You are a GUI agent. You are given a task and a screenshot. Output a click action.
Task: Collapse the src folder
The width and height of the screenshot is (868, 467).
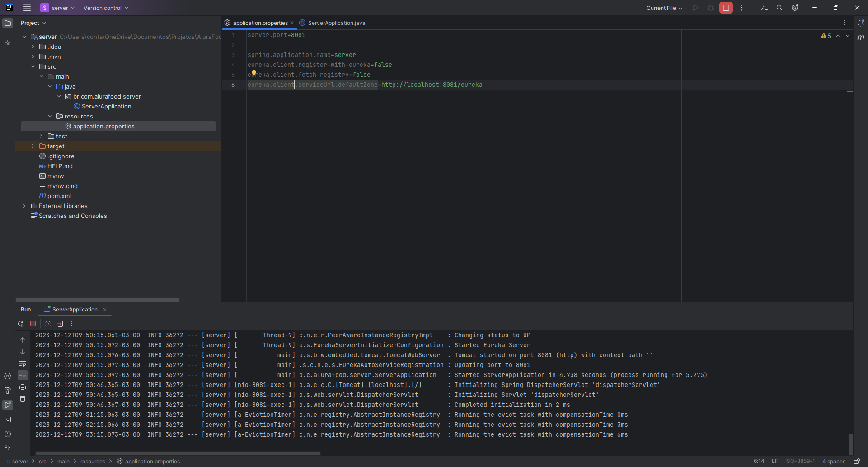[33, 66]
